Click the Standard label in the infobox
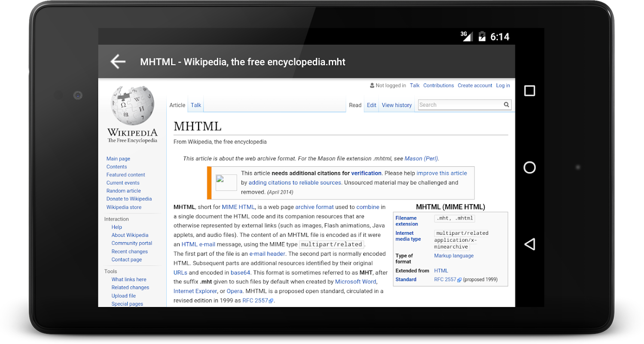This screenshot has width=644, height=344. tap(406, 279)
